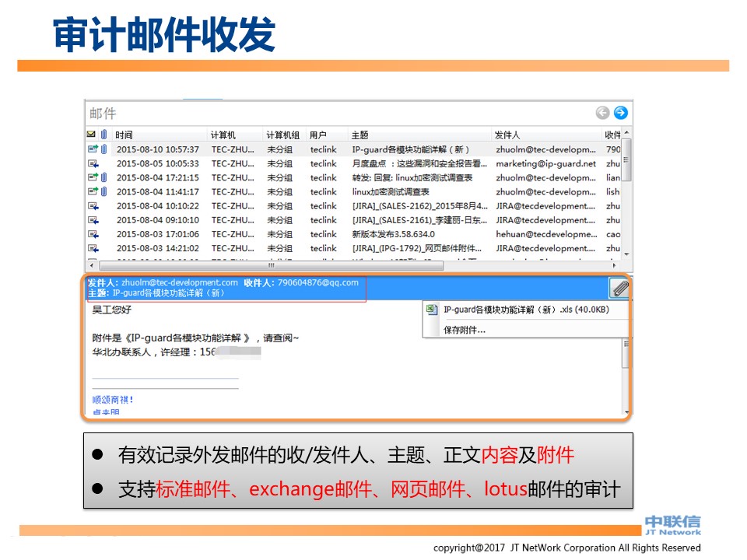Click subject [JIRA]_(IPG-1792)_网页邮件附件...
The image size is (747, 560).
(x=417, y=249)
